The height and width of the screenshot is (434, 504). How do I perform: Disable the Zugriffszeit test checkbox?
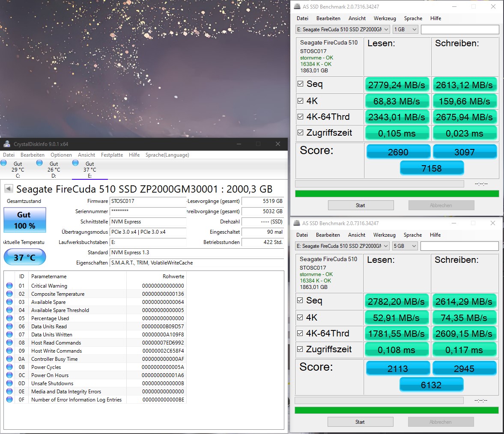click(x=300, y=133)
